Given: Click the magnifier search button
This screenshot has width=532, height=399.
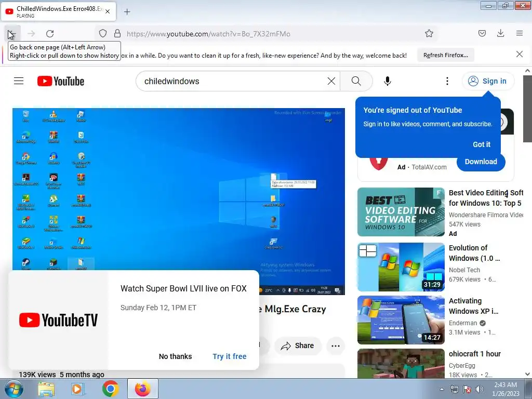Looking at the screenshot, I should point(356,81).
